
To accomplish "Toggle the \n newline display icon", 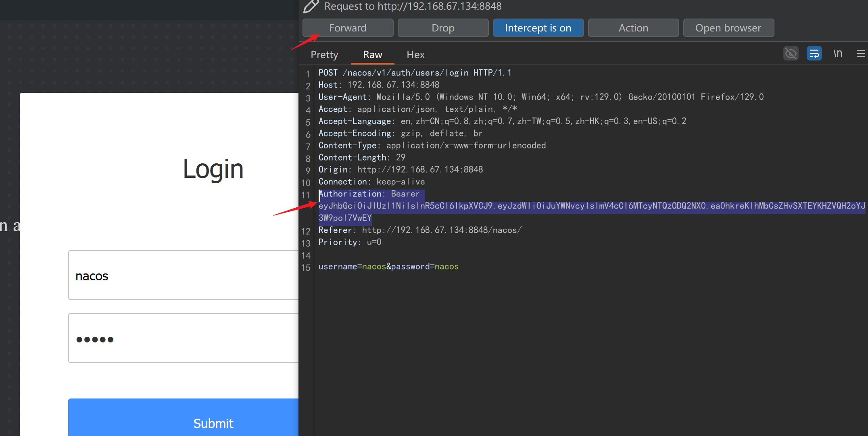I will coord(838,53).
